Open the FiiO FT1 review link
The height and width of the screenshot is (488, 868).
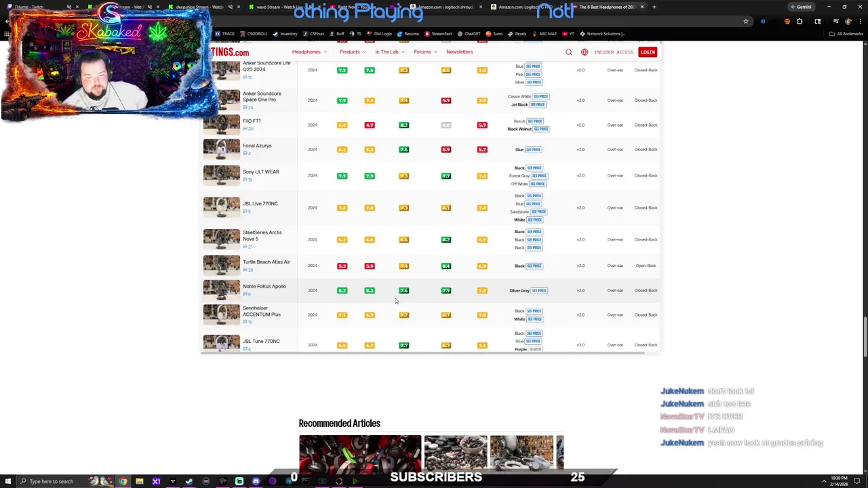pos(252,121)
